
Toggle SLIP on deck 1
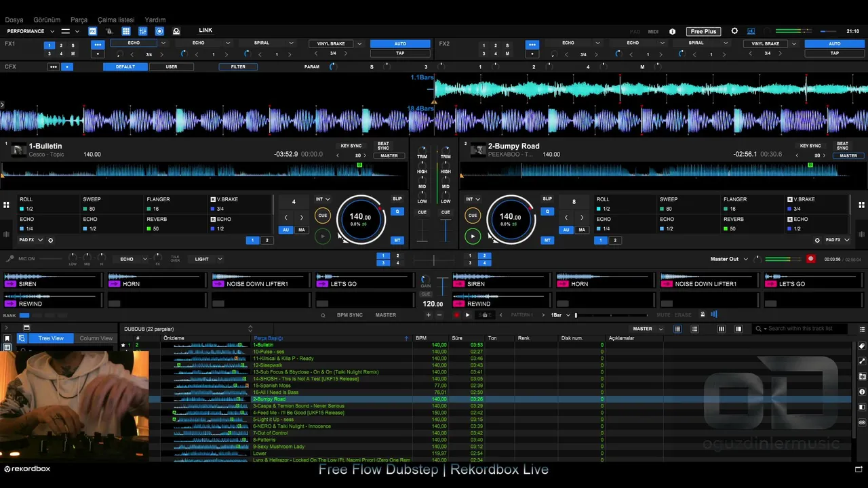pos(397,199)
